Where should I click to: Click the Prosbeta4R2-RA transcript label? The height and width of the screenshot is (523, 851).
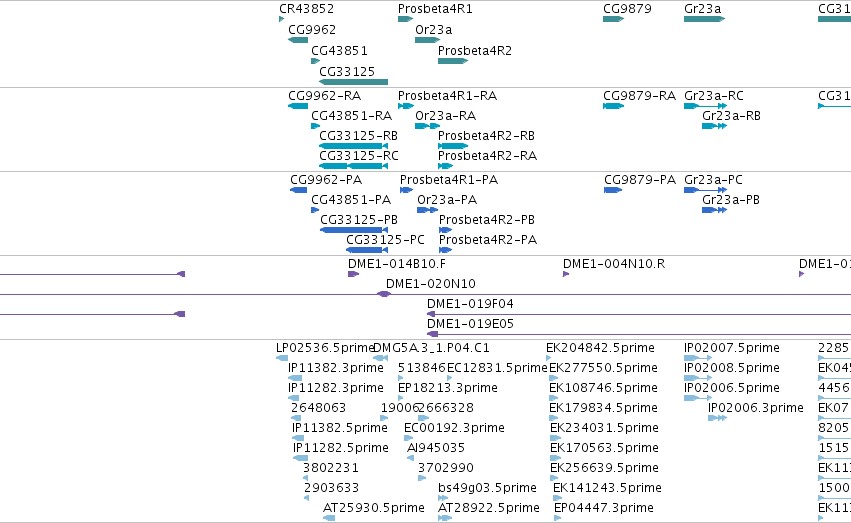coord(487,156)
